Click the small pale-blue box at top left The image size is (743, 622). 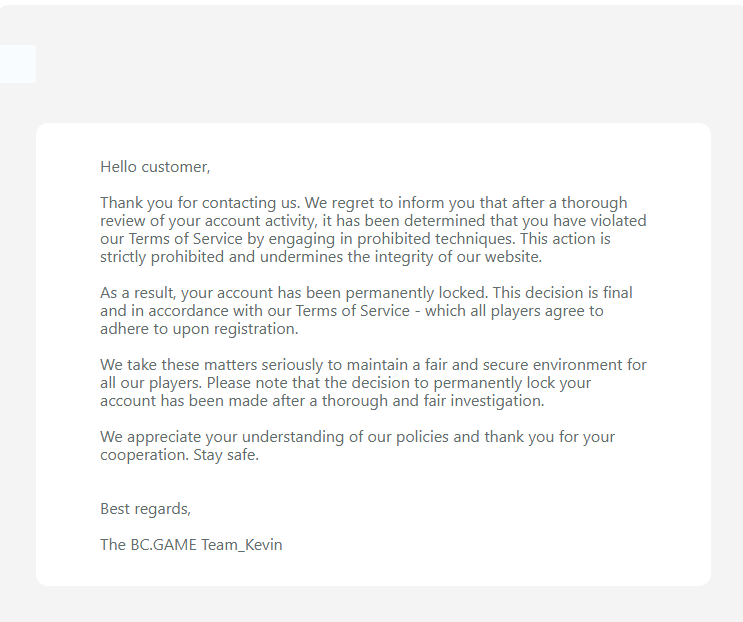[17, 64]
